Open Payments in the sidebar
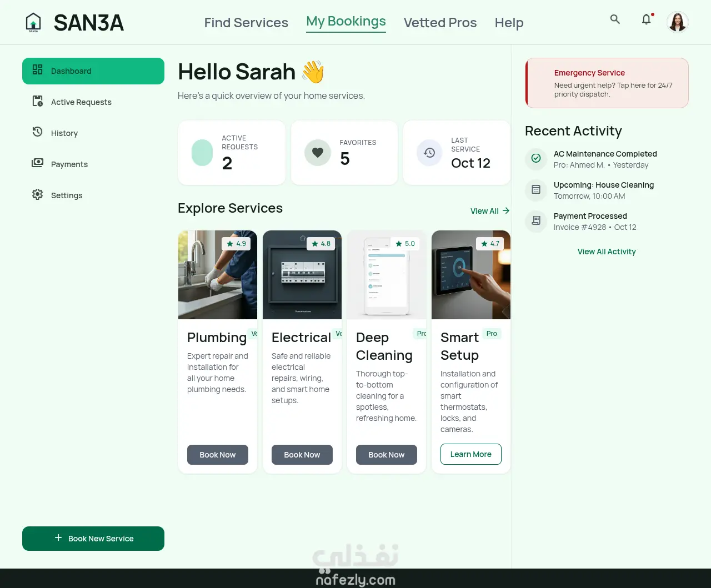Screen dimensions: 711x588 93,164
